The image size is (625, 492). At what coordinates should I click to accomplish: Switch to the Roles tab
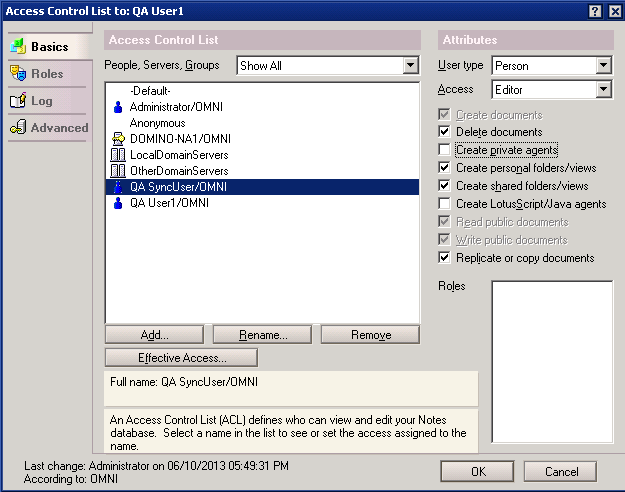click(x=47, y=73)
